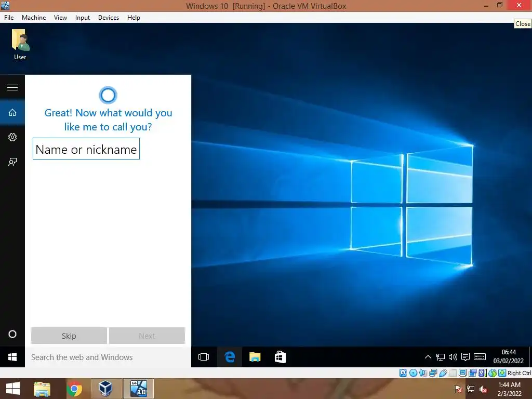Click VirtualBox keyboard capture indicator

click(x=502, y=373)
